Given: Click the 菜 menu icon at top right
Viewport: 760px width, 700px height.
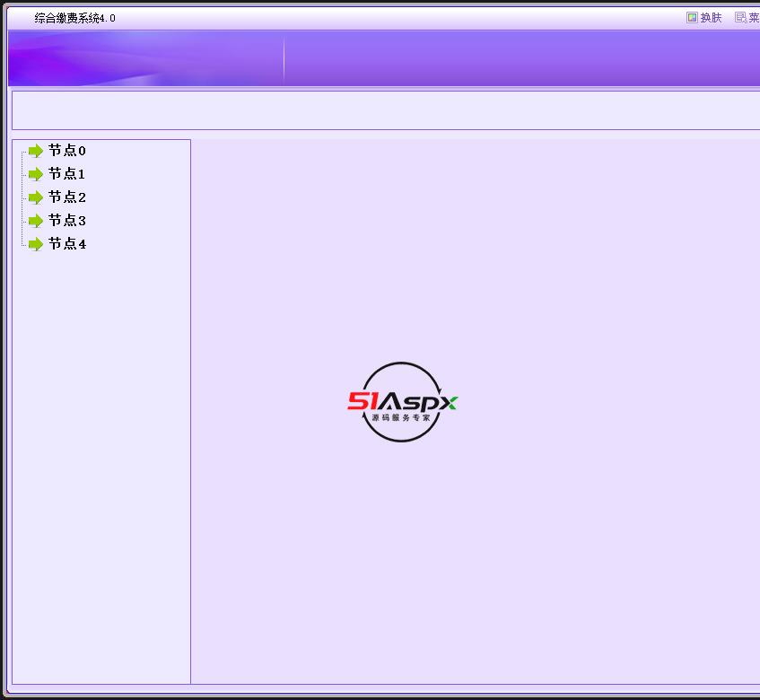Looking at the screenshot, I should coord(740,18).
